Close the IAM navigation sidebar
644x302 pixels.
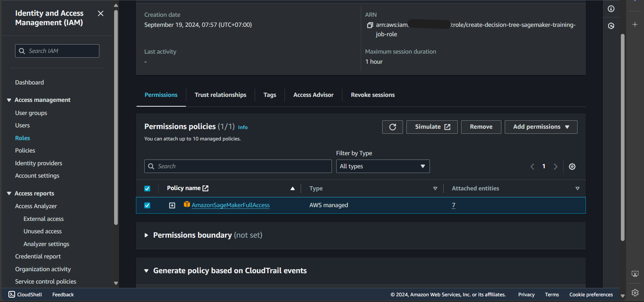(100, 13)
